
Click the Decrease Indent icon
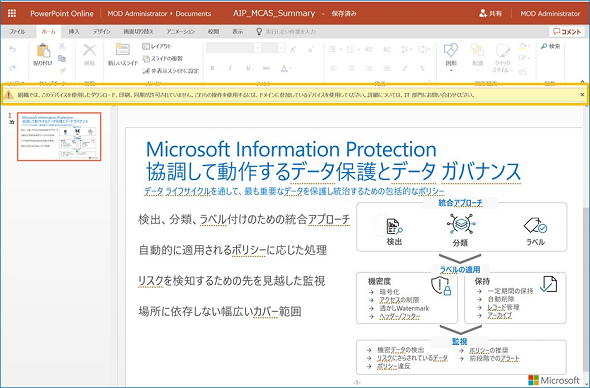(x=369, y=49)
